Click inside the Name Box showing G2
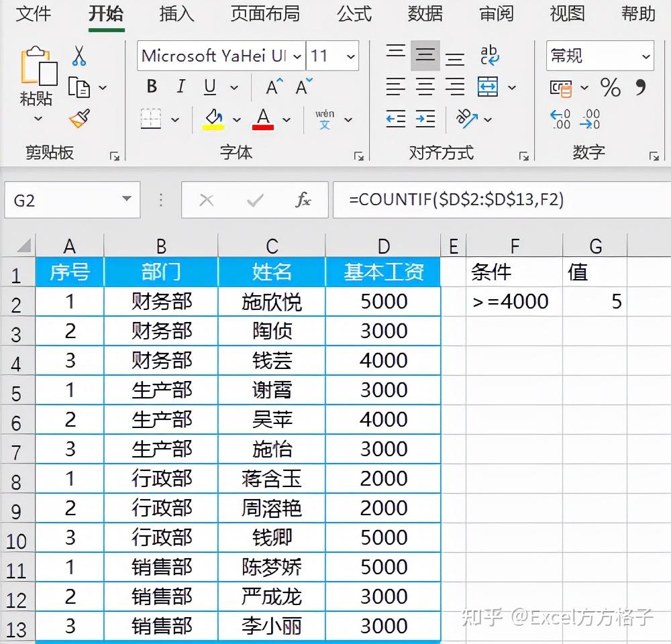 coord(67,200)
